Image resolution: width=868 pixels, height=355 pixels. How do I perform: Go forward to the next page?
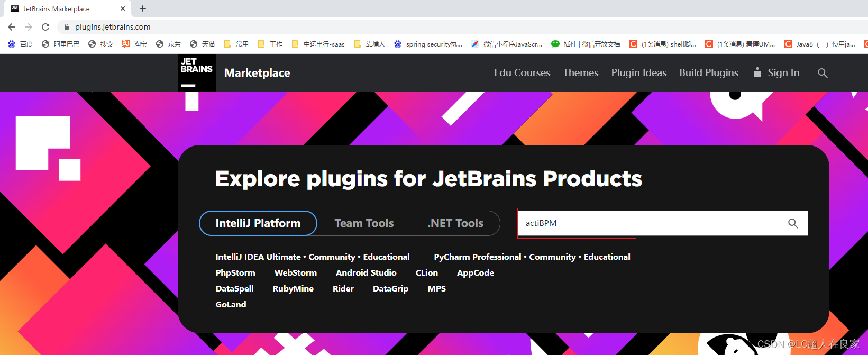[x=29, y=27]
